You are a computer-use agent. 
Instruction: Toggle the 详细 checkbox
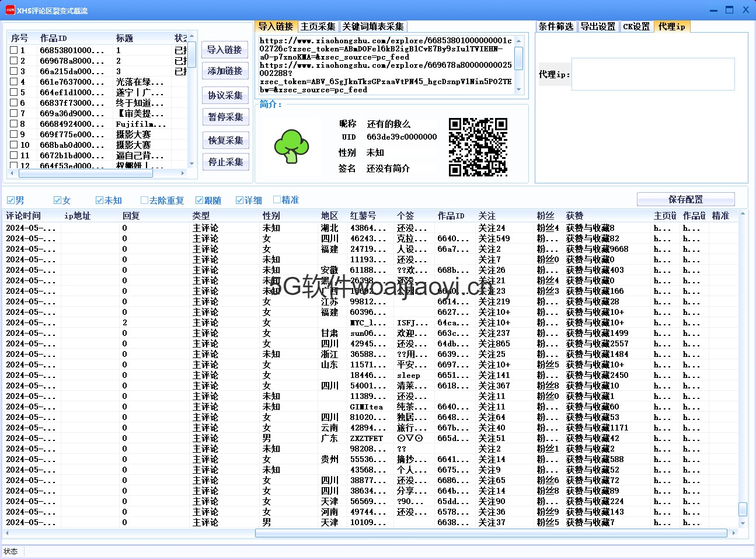click(239, 200)
